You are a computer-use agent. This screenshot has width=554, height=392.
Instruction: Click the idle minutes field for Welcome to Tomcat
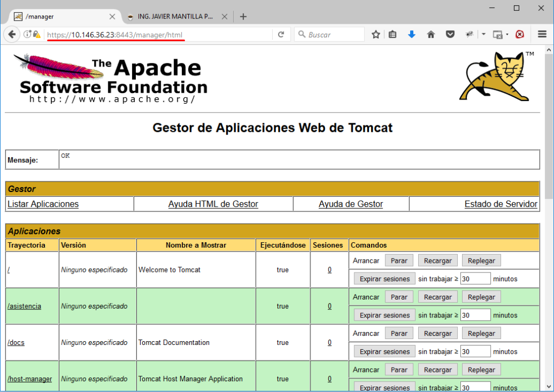pyautogui.click(x=475, y=278)
